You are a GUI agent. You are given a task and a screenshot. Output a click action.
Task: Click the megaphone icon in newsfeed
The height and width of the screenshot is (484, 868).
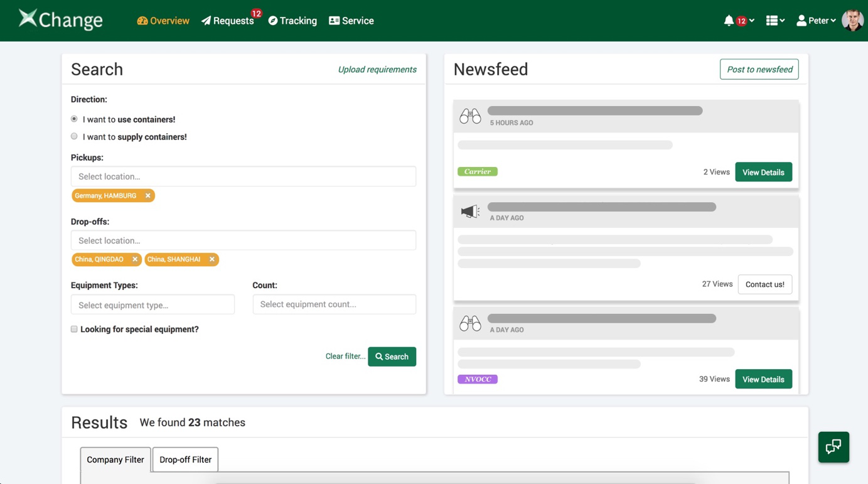click(x=470, y=212)
